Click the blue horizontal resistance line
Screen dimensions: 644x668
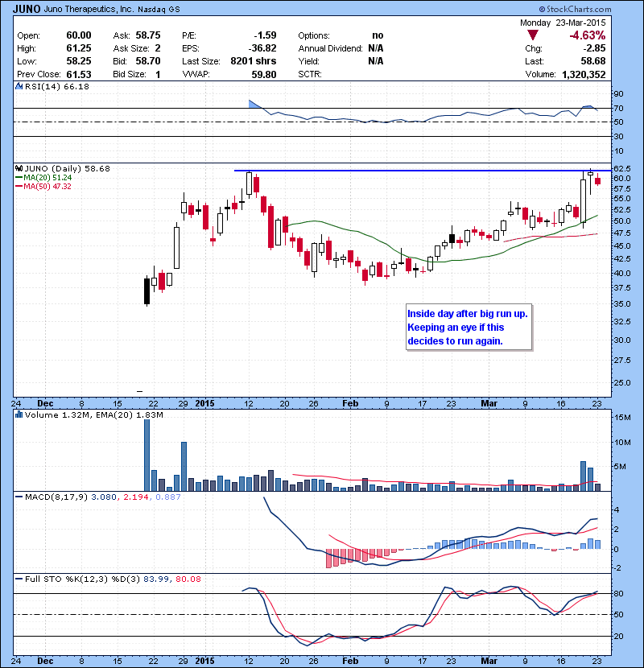[x=422, y=171]
